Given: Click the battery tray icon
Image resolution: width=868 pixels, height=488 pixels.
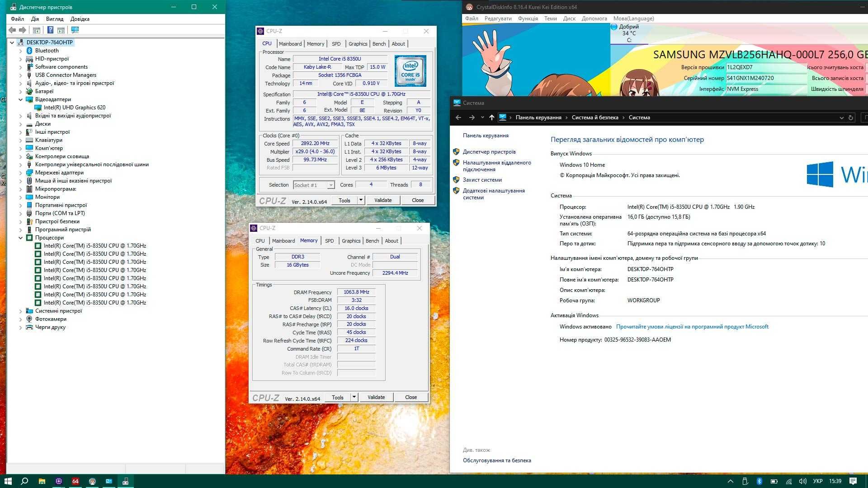Looking at the screenshot, I should point(774,481).
